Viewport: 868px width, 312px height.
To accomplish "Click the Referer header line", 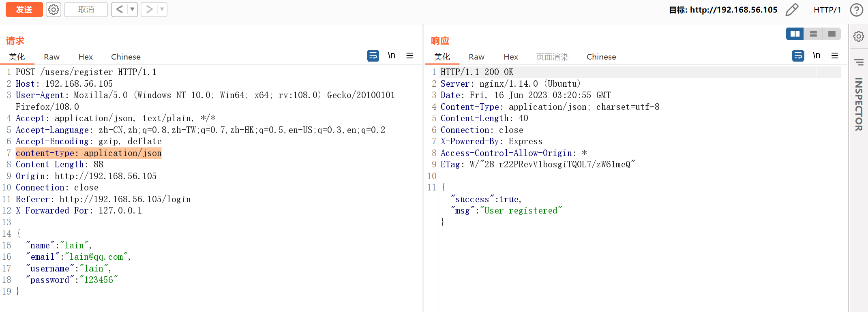I will point(103,199).
